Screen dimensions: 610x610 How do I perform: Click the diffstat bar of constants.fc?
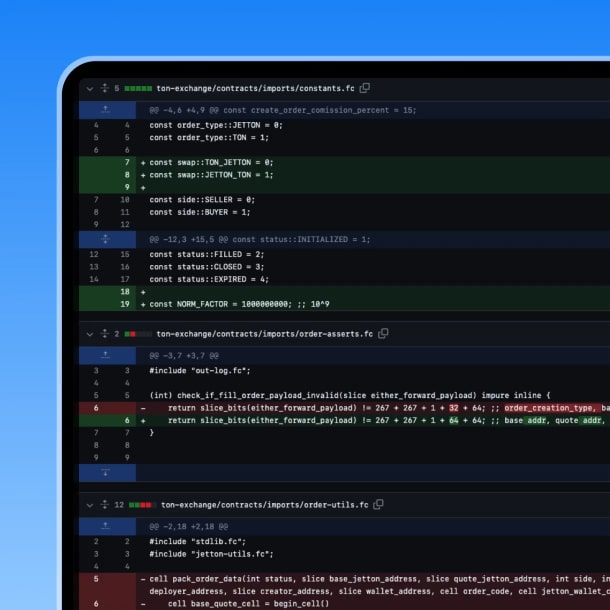point(138,89)
